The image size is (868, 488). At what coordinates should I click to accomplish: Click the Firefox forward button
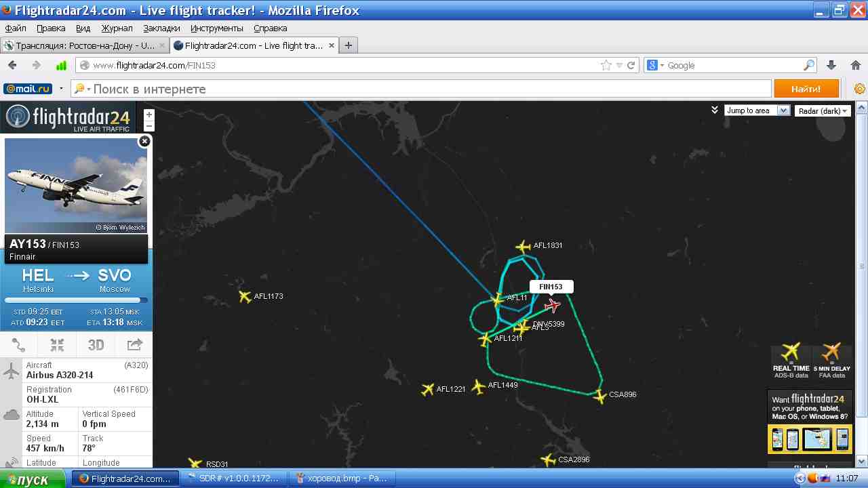[x=36, y=66]
